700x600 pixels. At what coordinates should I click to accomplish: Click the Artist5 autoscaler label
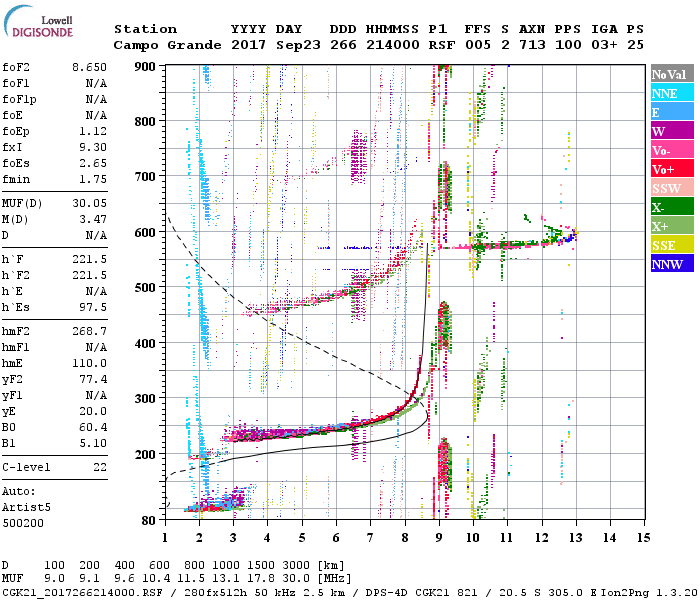point(26,508)
